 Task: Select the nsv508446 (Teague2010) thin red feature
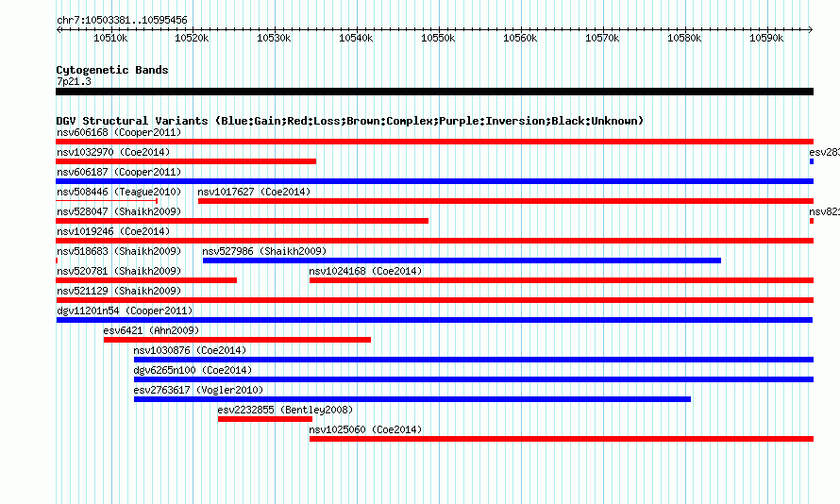pos(107,201)
